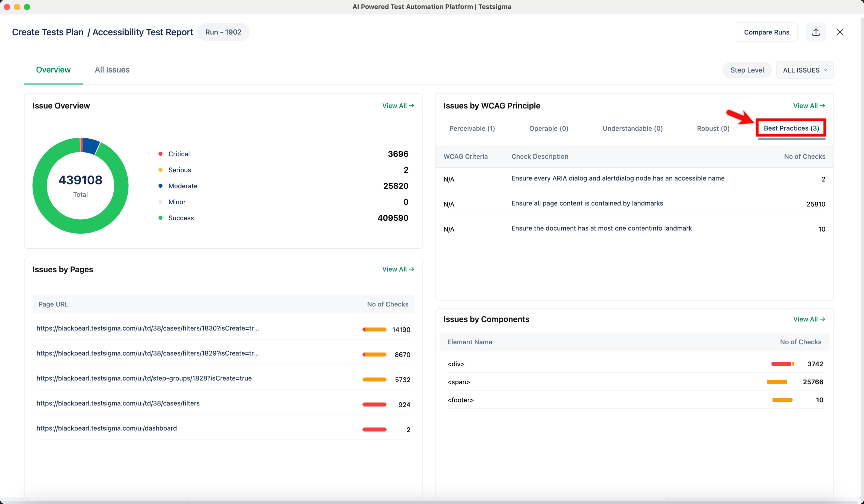The image size is (864, 504).
Task: Click the Moderate blue legend dot
Action: [160, 186]
